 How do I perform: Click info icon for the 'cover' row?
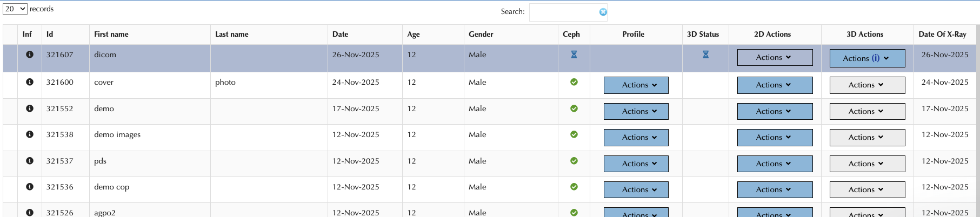(30, 82)
